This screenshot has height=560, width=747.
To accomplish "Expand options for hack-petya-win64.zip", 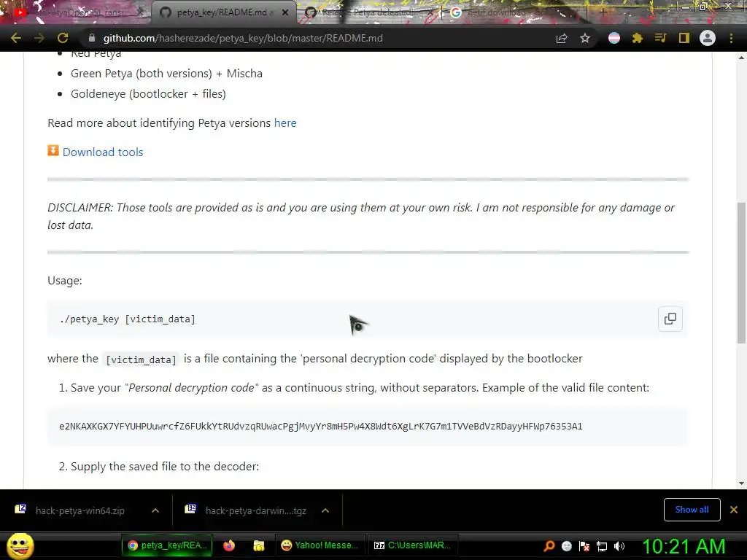I will pyautogui.click(x=155, y=510).
